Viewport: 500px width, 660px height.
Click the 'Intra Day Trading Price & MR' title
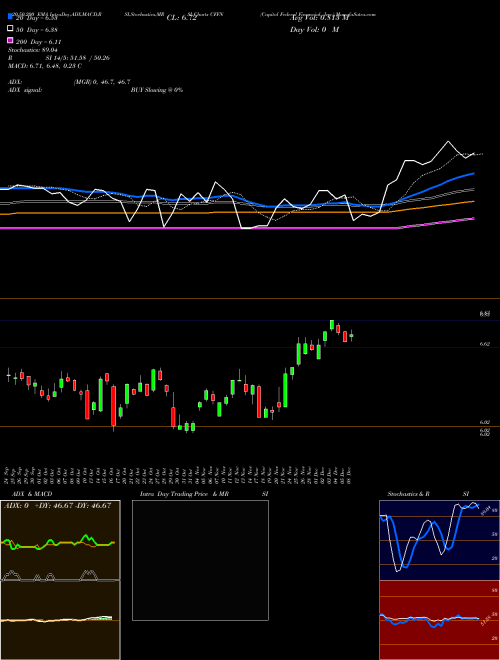click(184, 494)
